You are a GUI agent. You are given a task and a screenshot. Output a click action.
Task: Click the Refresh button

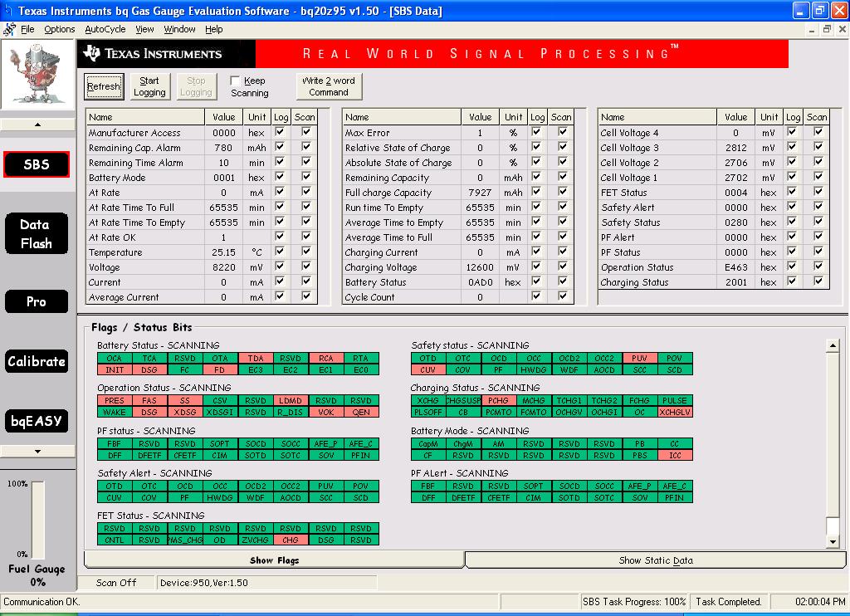click(104, 87)
